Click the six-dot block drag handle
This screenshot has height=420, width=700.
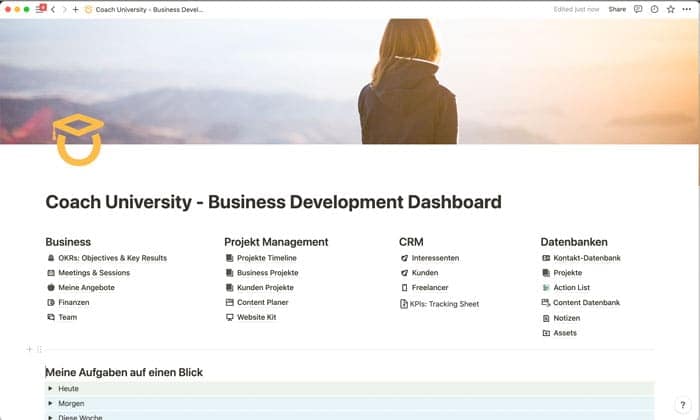[x=40, y=349]
